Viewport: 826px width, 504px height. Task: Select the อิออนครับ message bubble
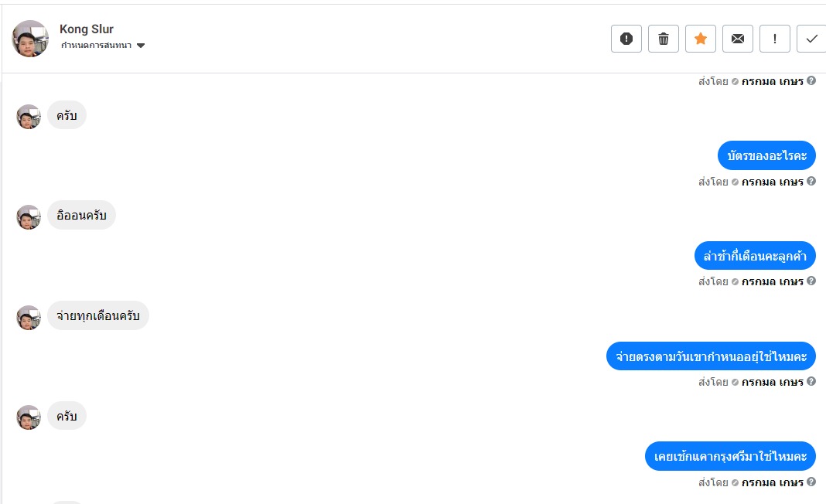click(81, 216)
